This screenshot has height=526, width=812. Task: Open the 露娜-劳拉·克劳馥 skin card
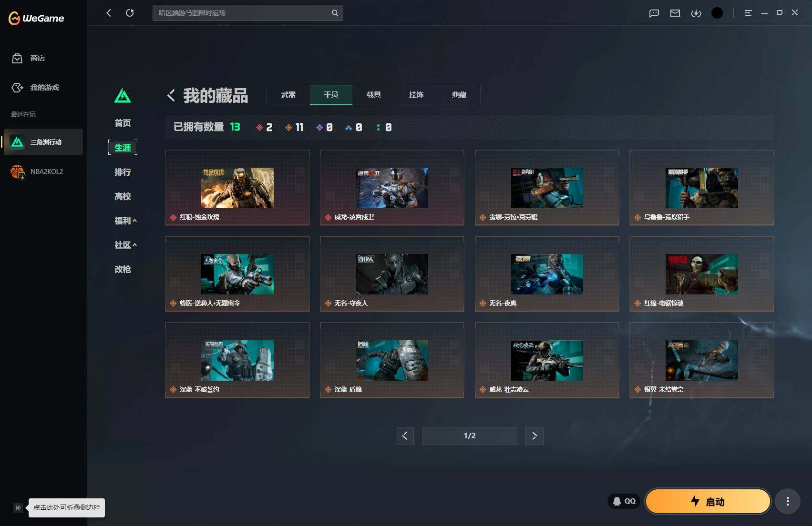tap(547, 188)
